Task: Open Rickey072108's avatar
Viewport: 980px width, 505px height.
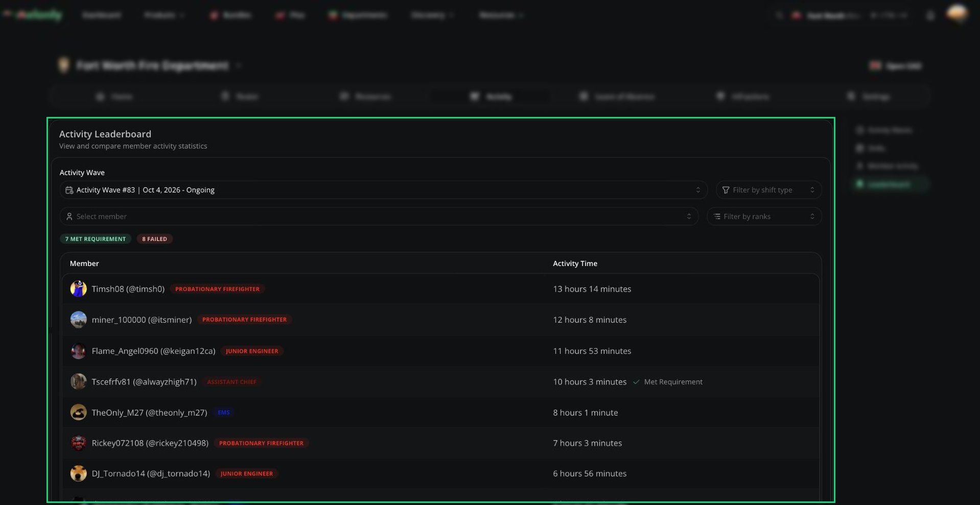Action: pos(78,443)
